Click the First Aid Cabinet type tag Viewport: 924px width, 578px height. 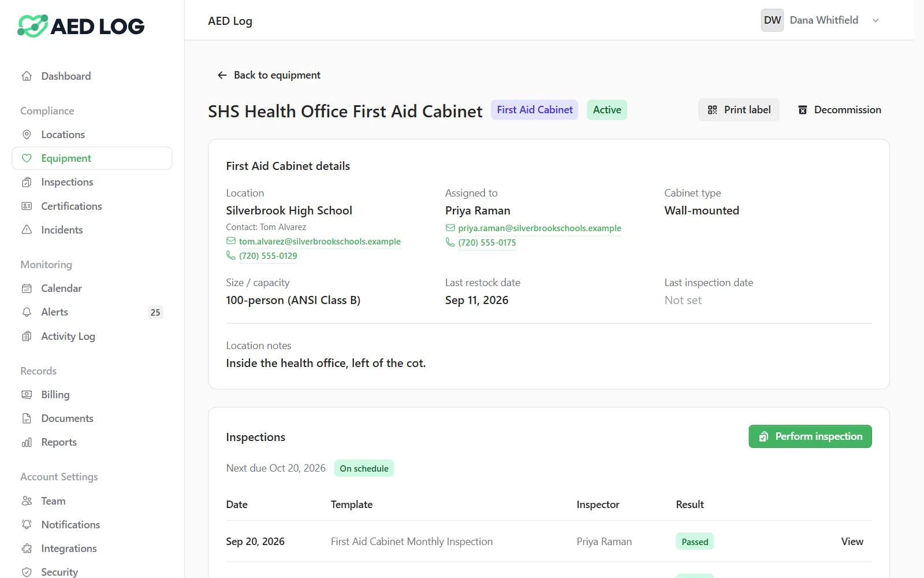(535, 110)
